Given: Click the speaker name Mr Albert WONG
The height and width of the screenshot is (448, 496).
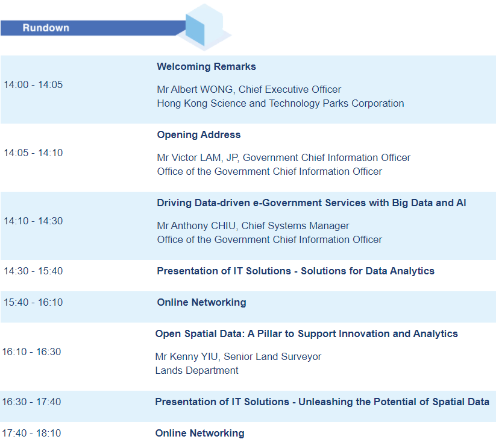Looking at the screenshot, I should [195, 89].
